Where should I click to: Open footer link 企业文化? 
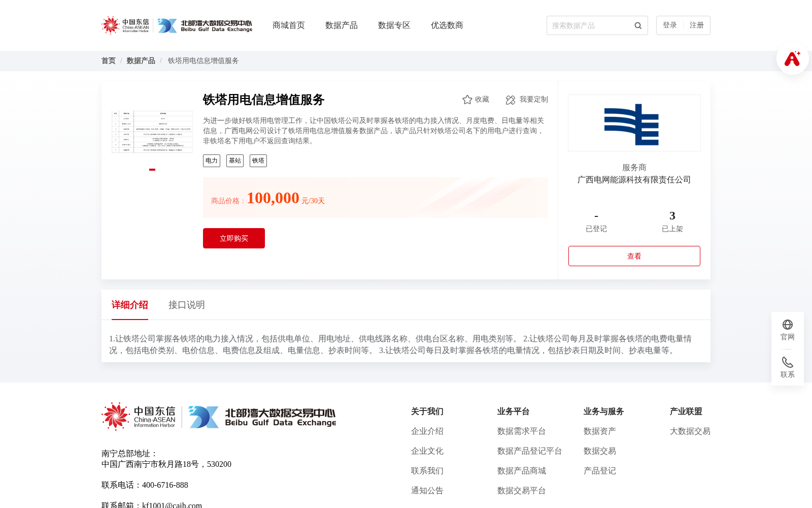click(x=427, y=451)
